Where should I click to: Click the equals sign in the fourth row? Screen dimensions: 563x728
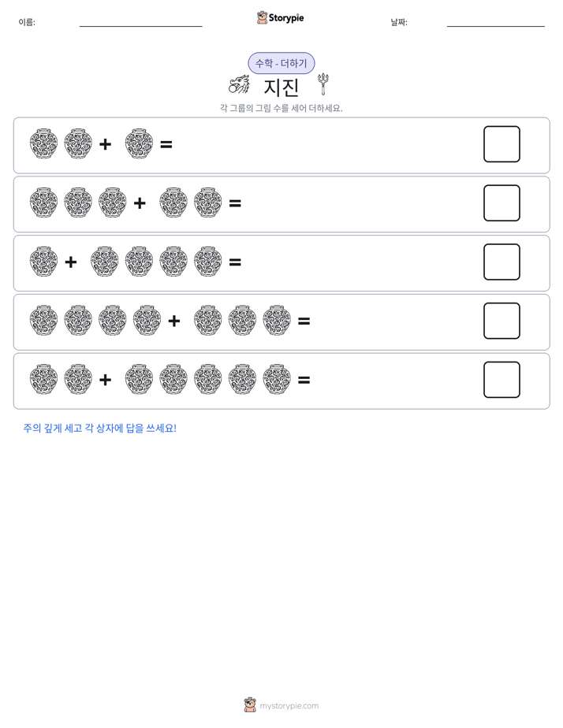304,321
